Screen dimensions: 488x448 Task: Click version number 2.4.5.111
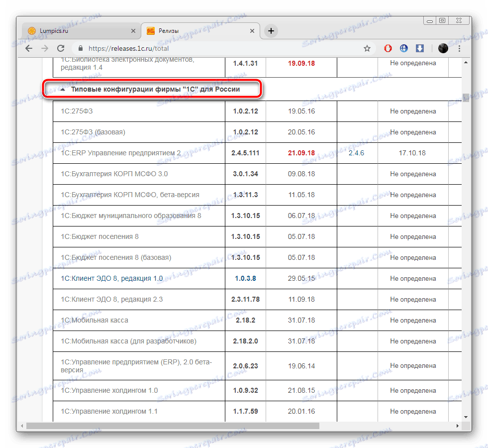point(245,153)
